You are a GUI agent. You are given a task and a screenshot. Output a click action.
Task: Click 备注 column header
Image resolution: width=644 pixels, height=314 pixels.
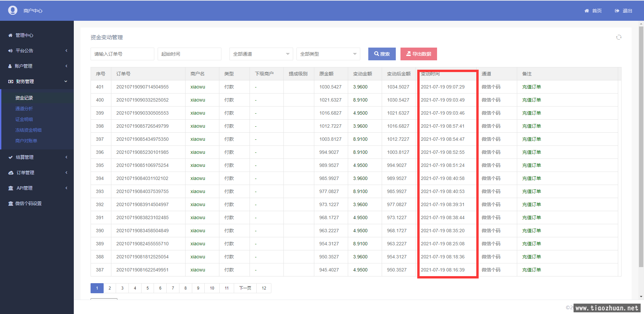tap(527, 74)
